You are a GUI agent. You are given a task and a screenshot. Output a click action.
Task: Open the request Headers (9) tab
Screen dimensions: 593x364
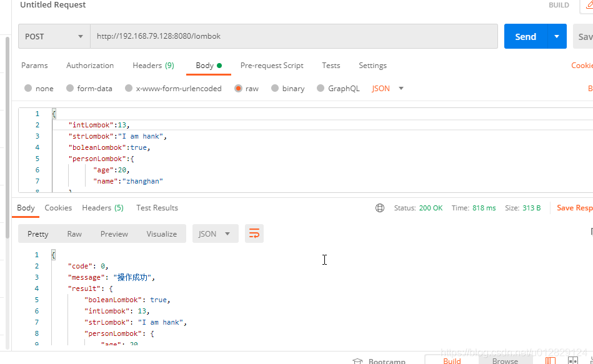[x=153, y=66]
